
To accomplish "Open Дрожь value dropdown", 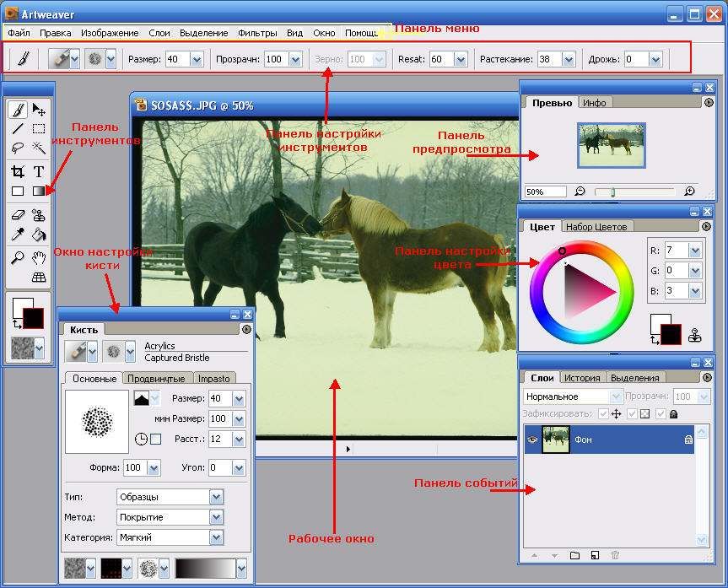I will (x=655, y=59).
